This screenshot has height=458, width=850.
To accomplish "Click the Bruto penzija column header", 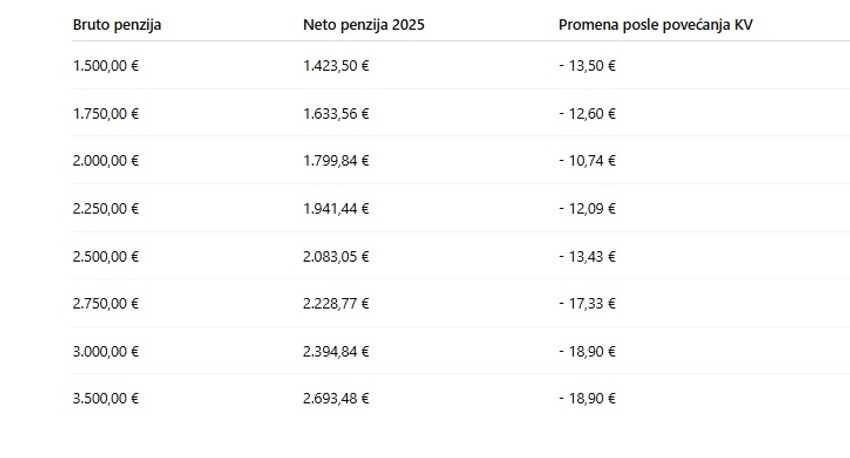I will click(x=117, y=25).
